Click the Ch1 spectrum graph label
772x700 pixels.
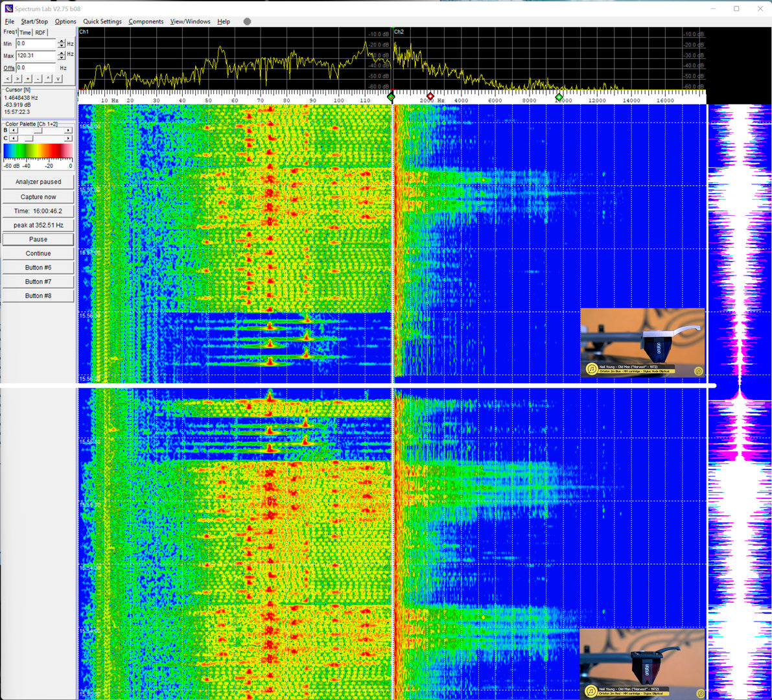point(84,32)
